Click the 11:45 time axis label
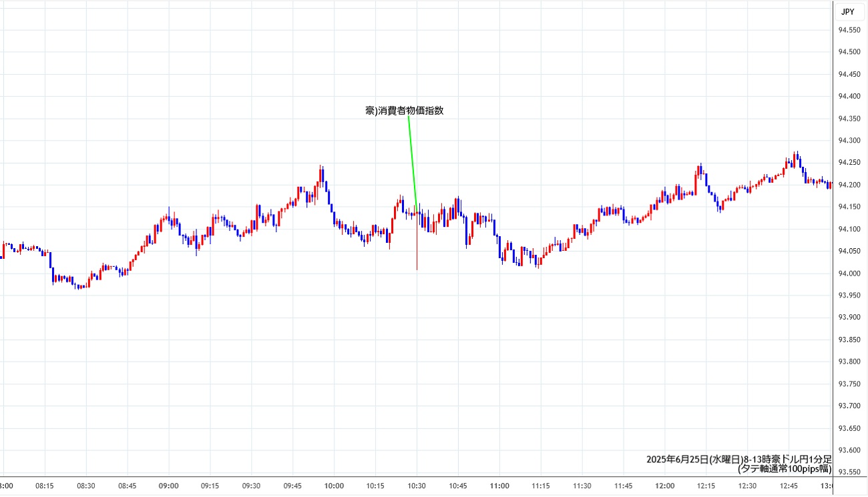 (624, 486)
